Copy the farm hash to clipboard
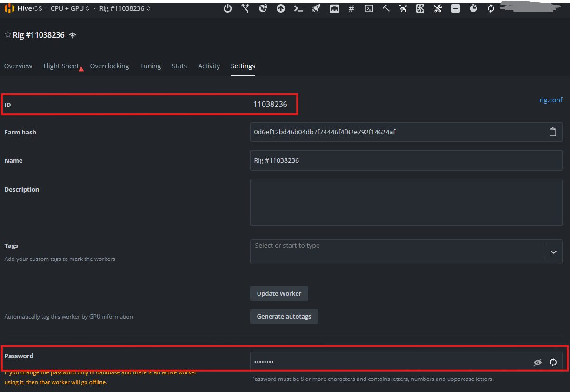The image size is (570, 392). pos(553,132)
